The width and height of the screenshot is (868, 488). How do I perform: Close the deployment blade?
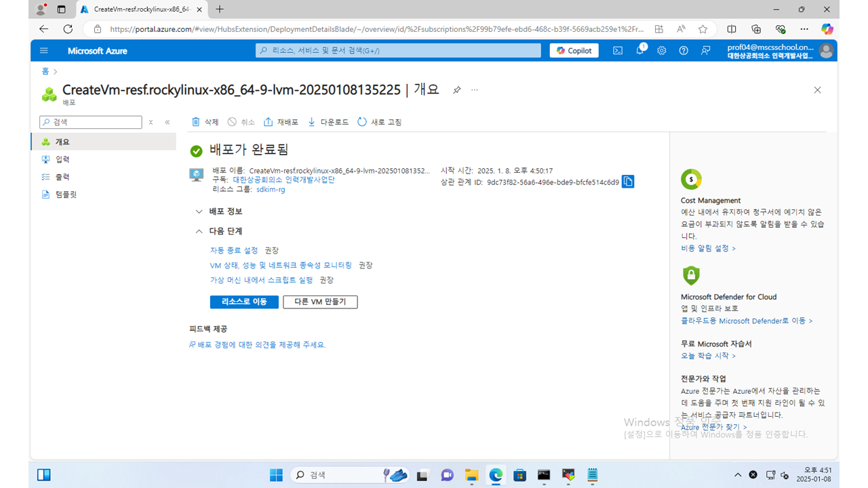pyautogui.click(x=817, y=90)
